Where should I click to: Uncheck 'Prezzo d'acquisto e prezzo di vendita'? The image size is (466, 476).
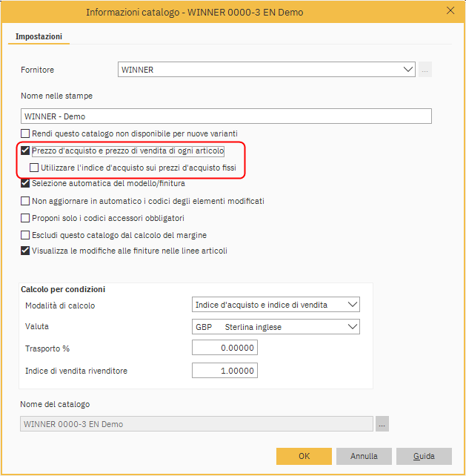pyautogui.click(x=26, y=151)
